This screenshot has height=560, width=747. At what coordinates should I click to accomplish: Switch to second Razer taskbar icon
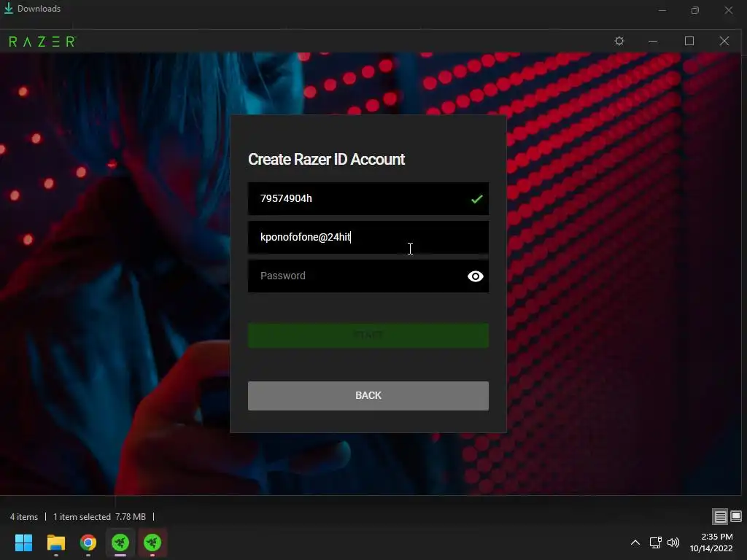pos(152,542)
